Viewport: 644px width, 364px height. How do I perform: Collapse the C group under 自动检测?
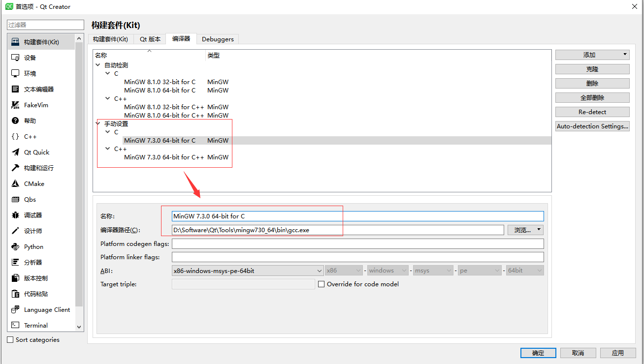(x=108, y=73)
